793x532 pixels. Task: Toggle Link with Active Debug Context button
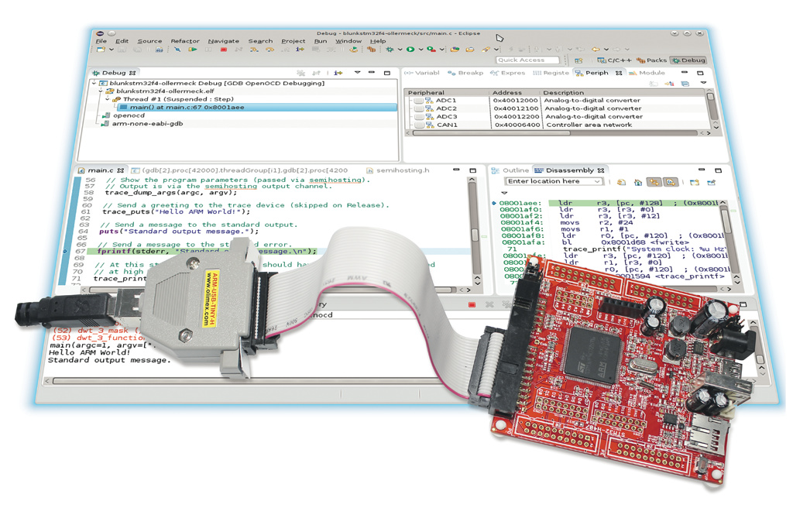pyautogui.click(x=654, y=182)
